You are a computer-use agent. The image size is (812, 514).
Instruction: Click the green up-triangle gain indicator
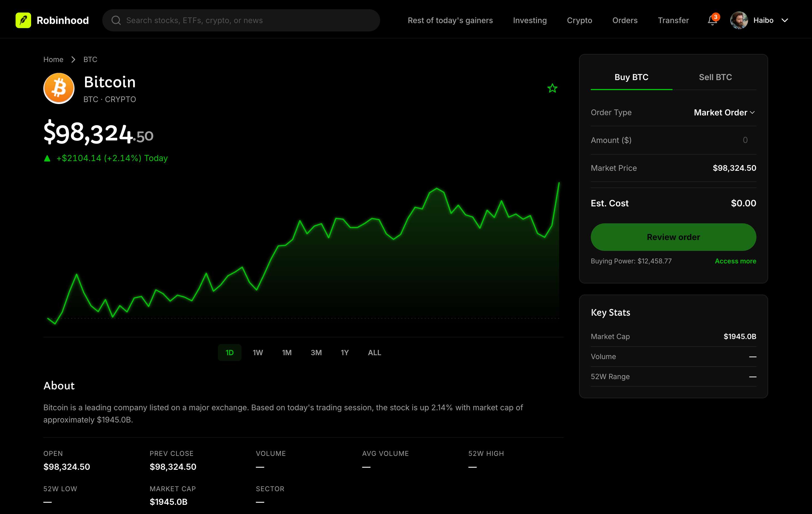click(47, 158)
